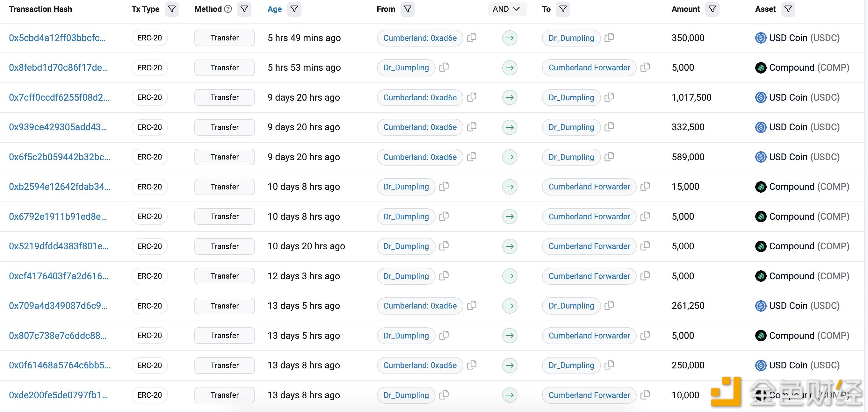The image size is (868, 412).
Task: Open transaction 0x6f5c2b059442b32bc...
Action: [x=60, y=157]
